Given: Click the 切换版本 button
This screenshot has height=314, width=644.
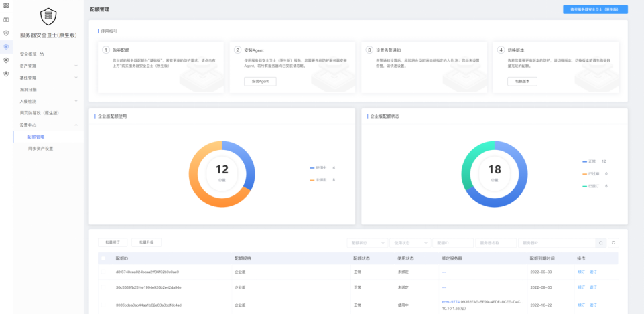Looking at the screenshot, I should [x=522, y=81].
